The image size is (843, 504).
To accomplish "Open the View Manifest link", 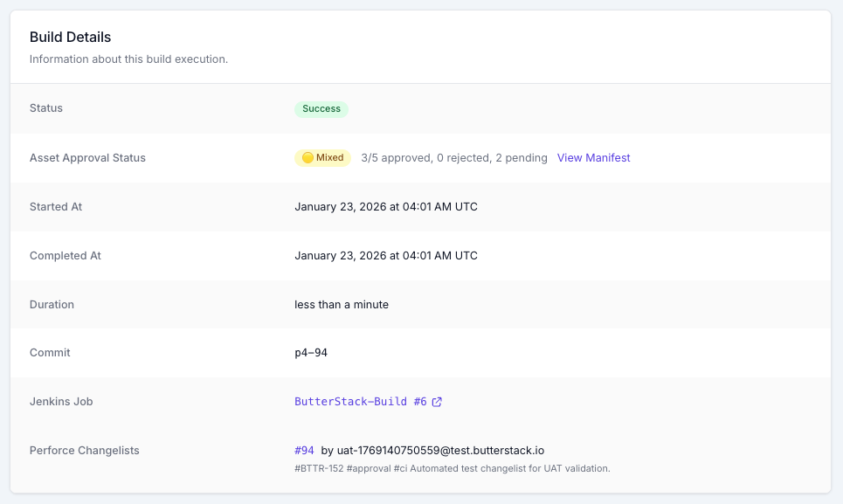I will [x=594, y=157].
